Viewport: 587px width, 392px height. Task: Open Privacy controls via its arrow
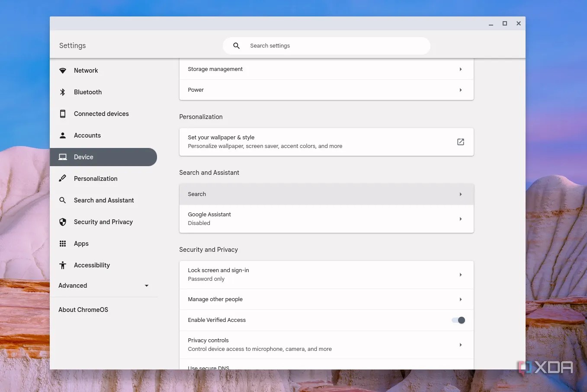[x=461, y=345]
